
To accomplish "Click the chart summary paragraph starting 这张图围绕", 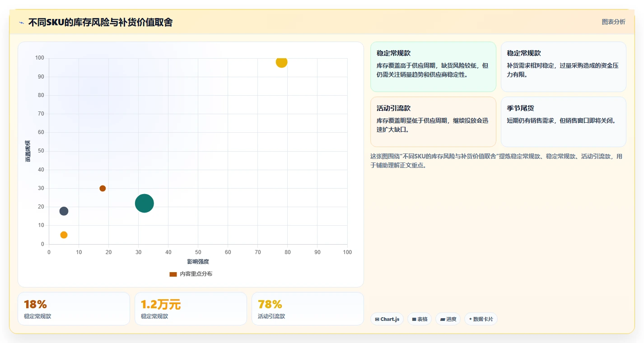I will (x=497, y=161).
